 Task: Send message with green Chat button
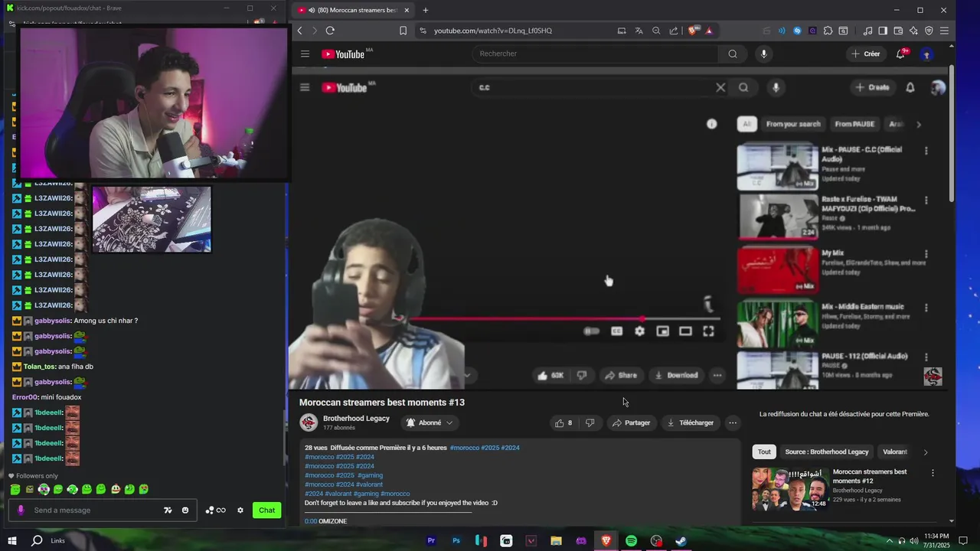pyautogui.click(x=266, y=510)
